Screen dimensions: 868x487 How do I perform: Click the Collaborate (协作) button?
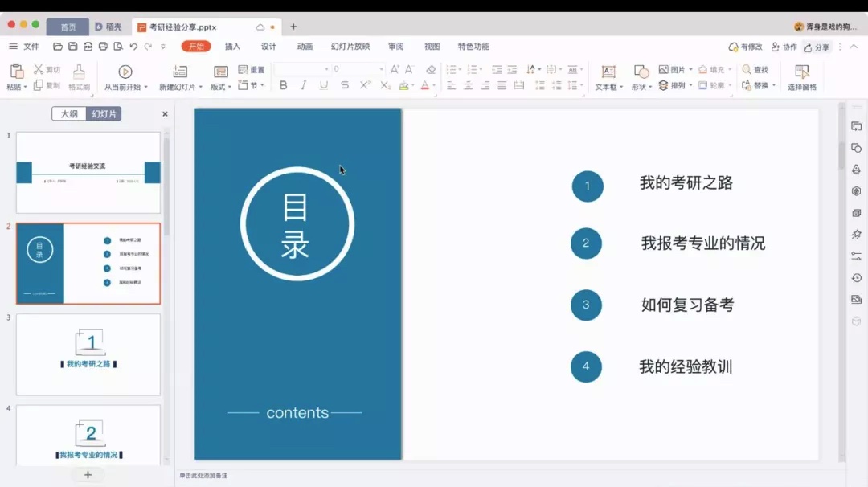(x=784, y=47)
